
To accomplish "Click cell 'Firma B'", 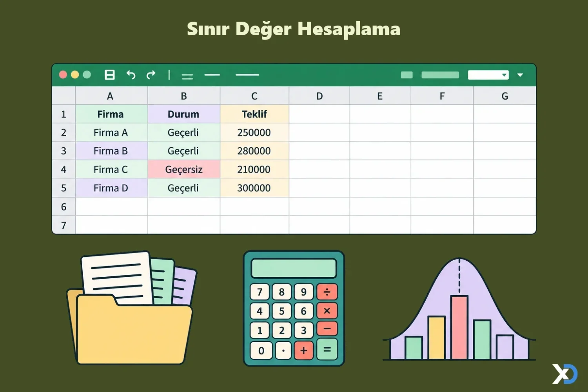I will tap(111, 151).
